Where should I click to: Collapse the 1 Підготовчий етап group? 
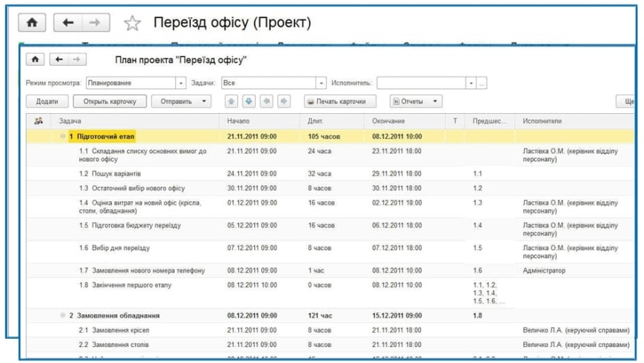click(x=63, y=137)
